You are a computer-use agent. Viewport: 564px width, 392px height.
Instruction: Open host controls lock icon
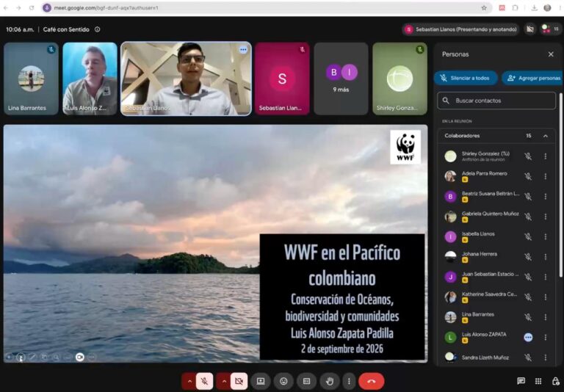(555, 381)
